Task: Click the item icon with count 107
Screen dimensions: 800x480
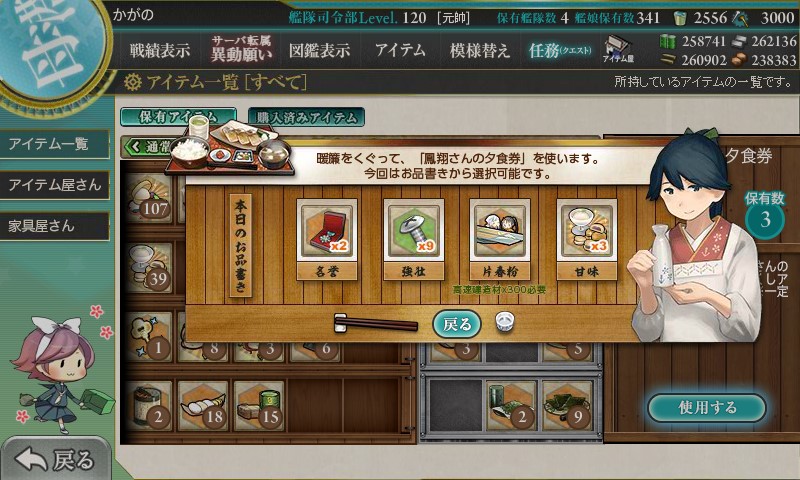Action: pyautogui.click(x=148, y=199)
